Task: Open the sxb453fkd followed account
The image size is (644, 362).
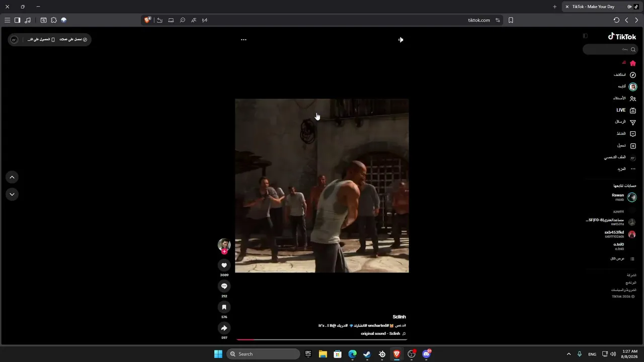Action: click(620, 234)
